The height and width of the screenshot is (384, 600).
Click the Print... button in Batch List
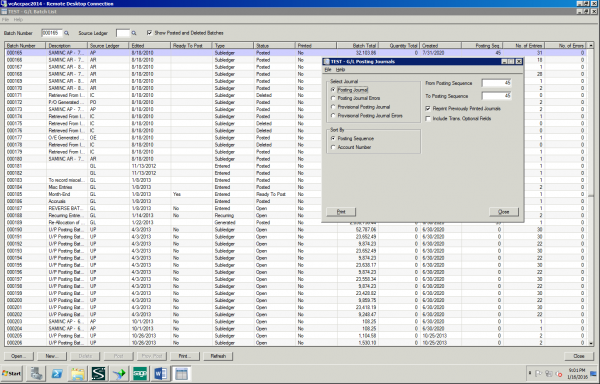click(x=185, y=356)
